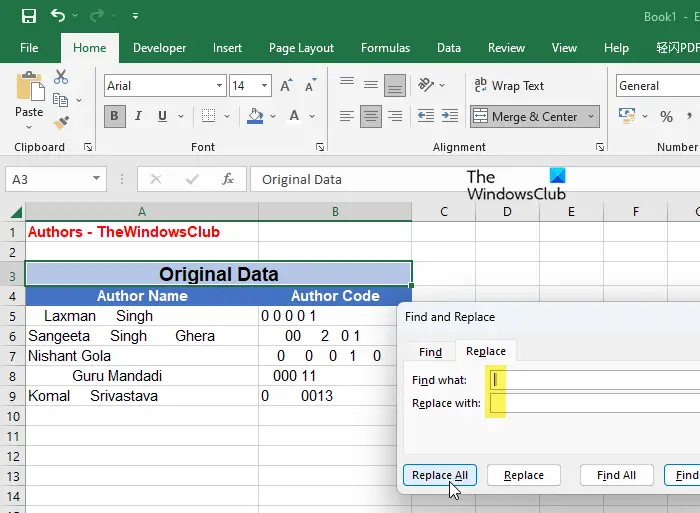Image resolution: width=700 pixels, height=513 pixels.
Task: Click the Replace with input field
Action: click(594, 403)
